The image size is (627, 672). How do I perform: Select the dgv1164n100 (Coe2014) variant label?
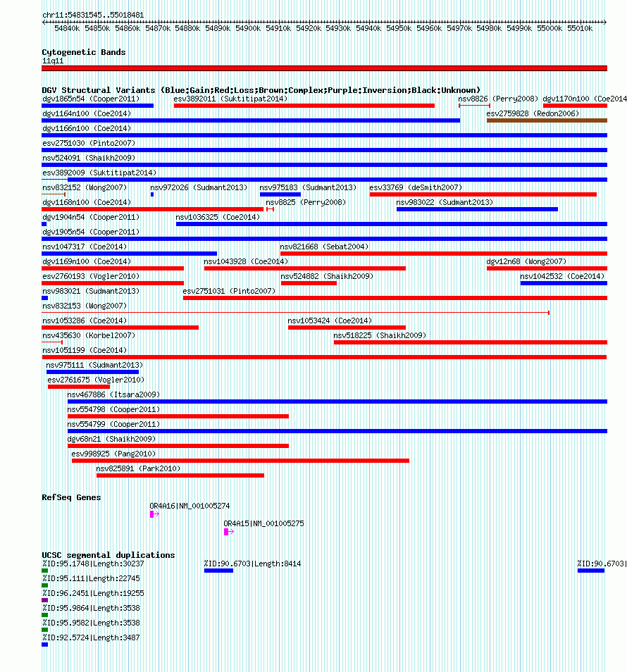coord(87,113)
